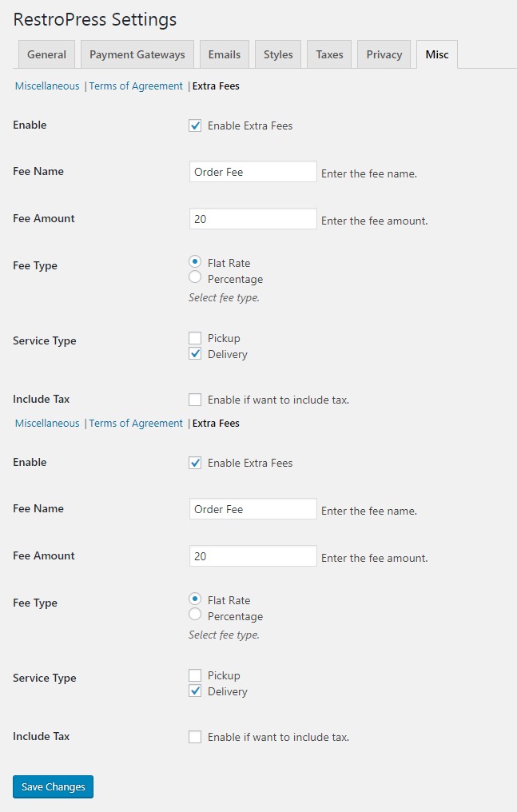Choose the Flat Rate radio in lower section
This screenshot has width=517, height=812.
tap(195, 599)
